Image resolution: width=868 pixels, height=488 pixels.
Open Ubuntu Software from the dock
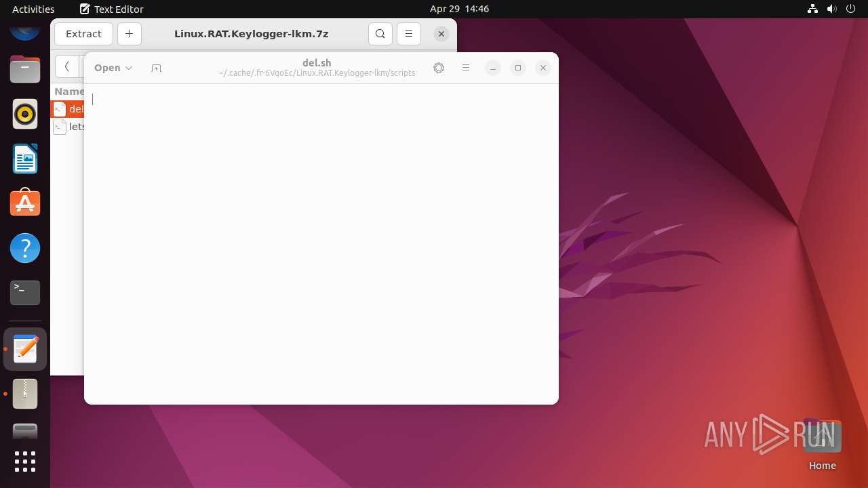click(x=25, y=203)
